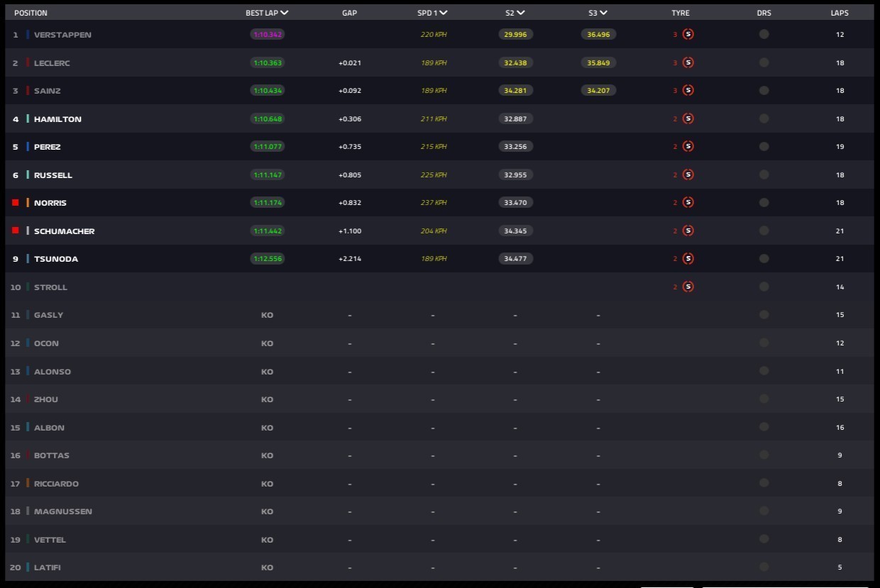Image resolution: width=880 pixels, height=588 pixels.
Task: Click the DRS indicator dot for Verstappen
Action: coord(764,34)
